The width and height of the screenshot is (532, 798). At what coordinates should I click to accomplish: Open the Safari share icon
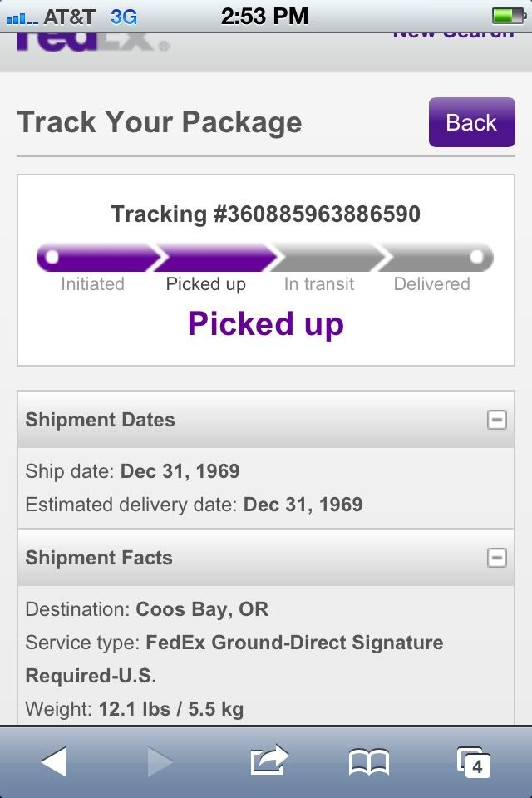coord(268,761)
